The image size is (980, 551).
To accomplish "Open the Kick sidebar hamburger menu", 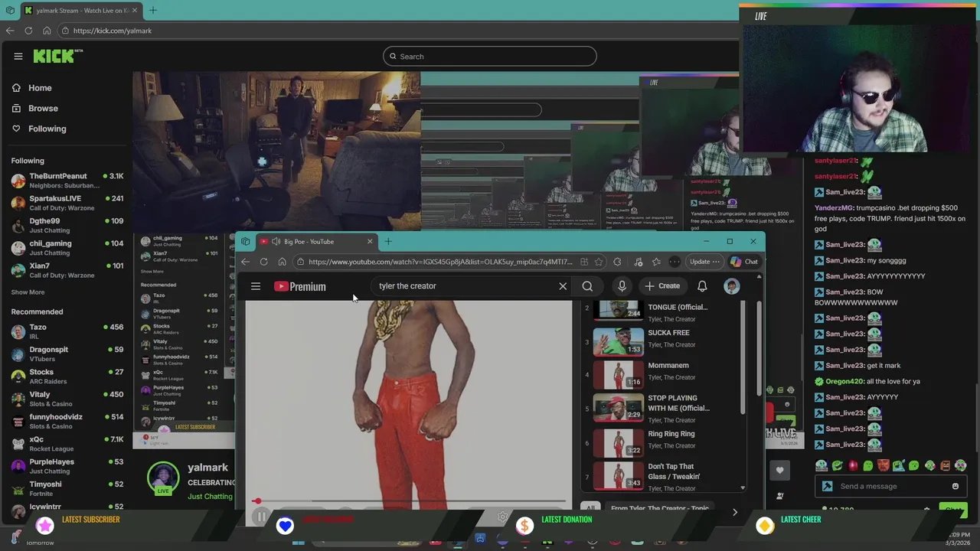I will pos(18,56).
